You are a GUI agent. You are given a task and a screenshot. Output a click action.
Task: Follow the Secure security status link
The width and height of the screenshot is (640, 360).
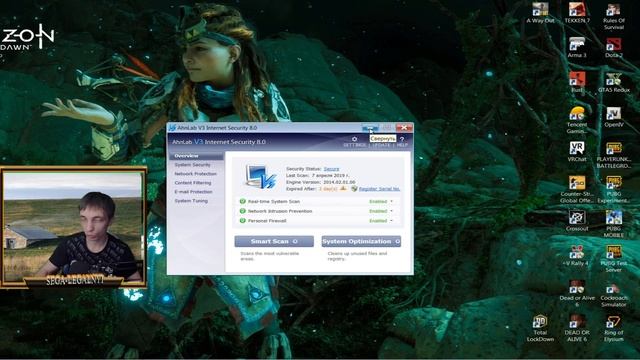pos(331,169)
